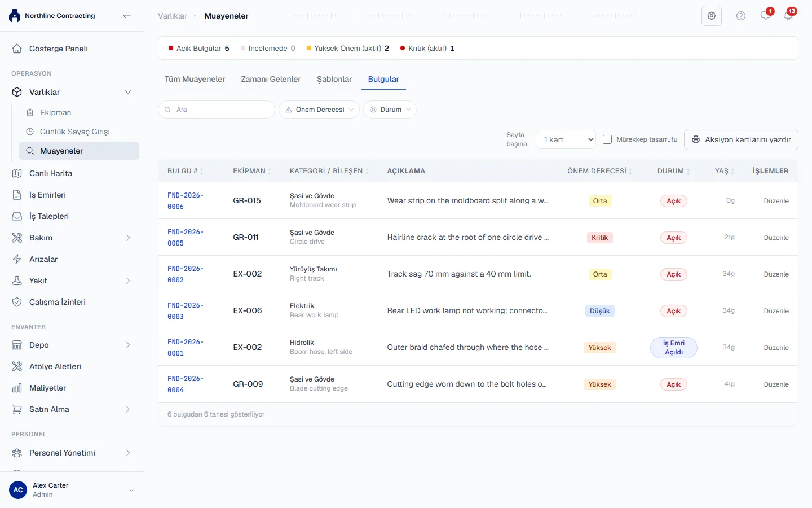Click the İş Emirleri document icon

[x=17, y=195]
